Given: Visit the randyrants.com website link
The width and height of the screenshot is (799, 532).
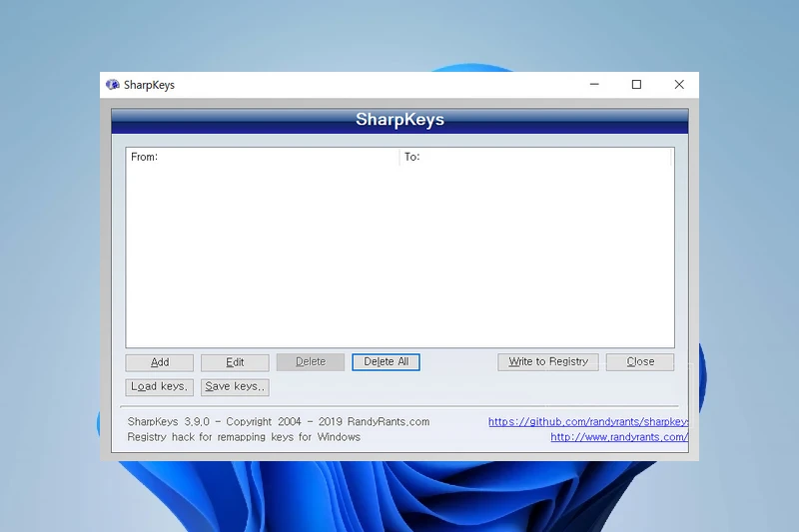Looking at the screenshot, I should 619,437.
